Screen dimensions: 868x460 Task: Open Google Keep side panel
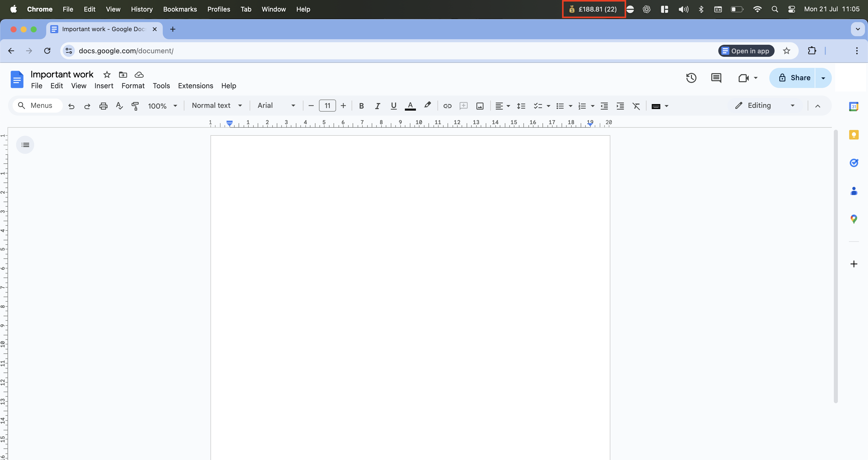tap(854, 134)
